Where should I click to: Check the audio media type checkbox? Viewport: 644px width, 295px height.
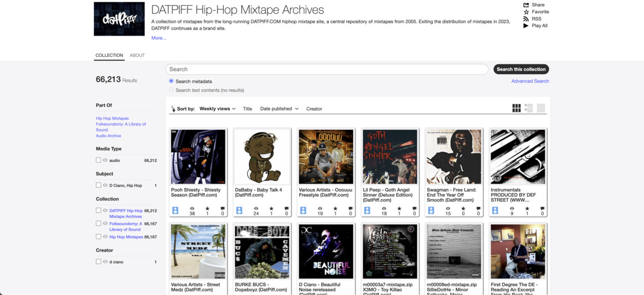coord(98,160)
